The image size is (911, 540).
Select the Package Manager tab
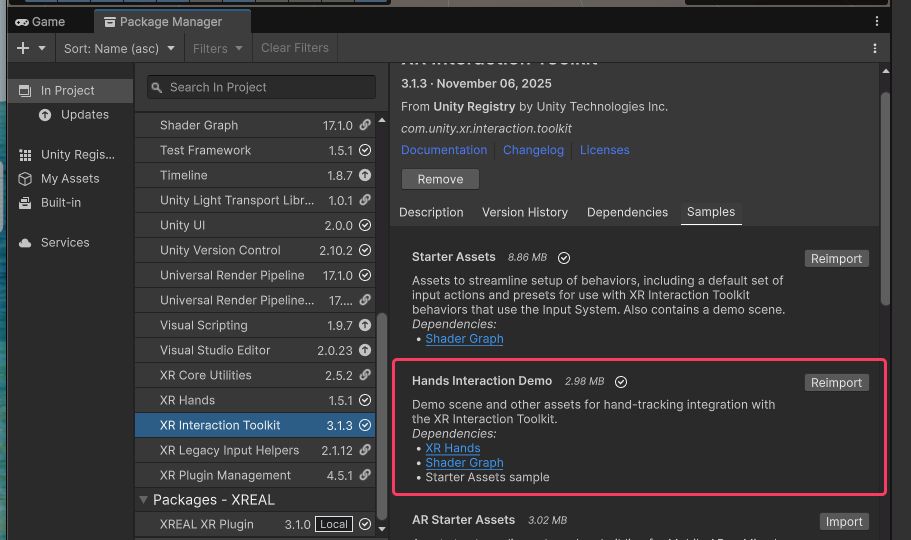pyautogui.click(x=172, y=22)
